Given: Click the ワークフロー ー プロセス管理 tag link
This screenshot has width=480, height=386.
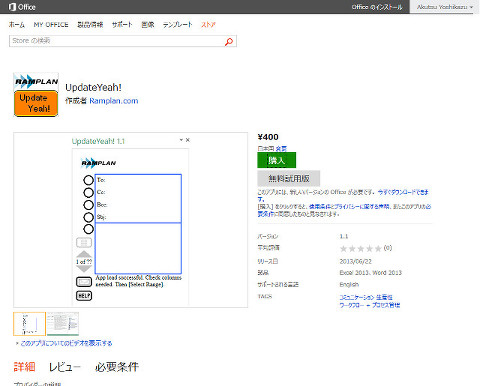Looking at the screenshot, I should click(x=370, y=305).
